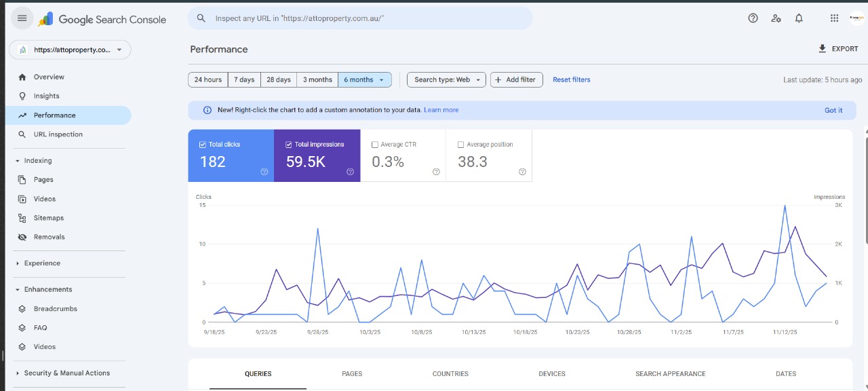Screen dimensions: 868x391
Task: Switch to the Countries tab
Action: click(450, 373)
